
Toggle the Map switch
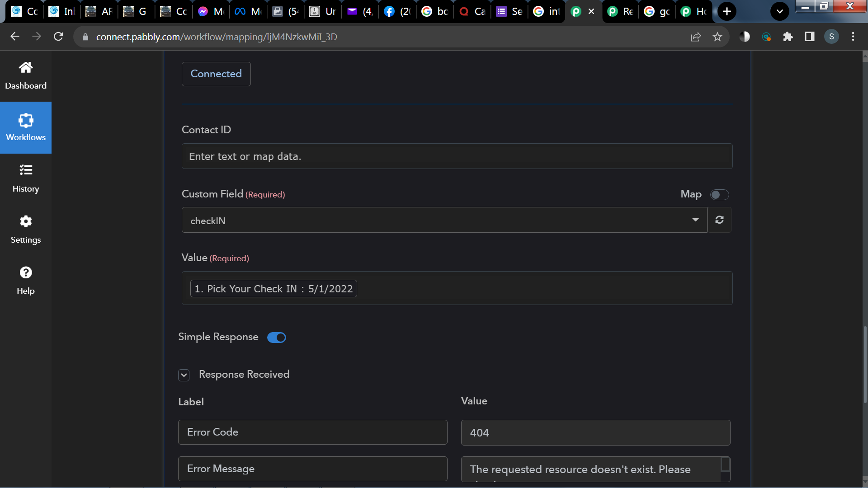point(719,195)
